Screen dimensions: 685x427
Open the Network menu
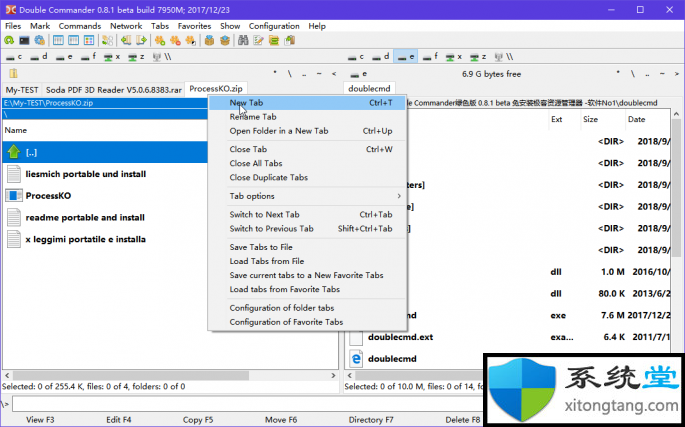tap(126, 26)
